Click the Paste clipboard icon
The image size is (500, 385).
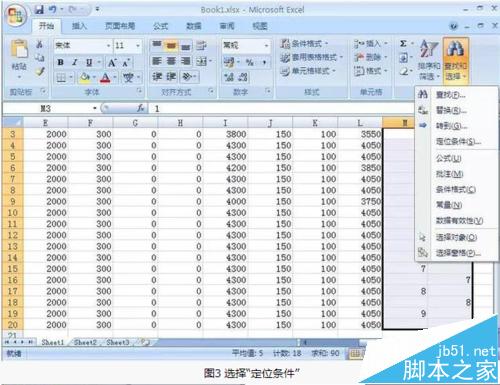point(19,49)
